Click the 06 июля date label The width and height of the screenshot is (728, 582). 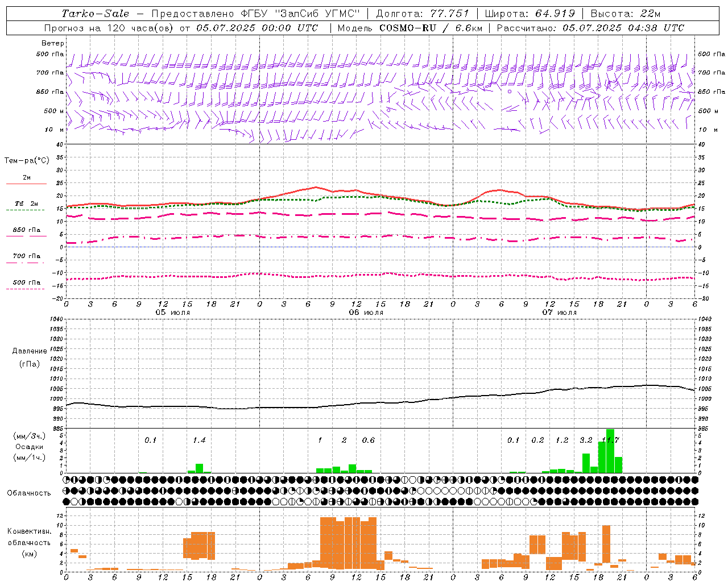pyautogui.click(x=366, y=313)
